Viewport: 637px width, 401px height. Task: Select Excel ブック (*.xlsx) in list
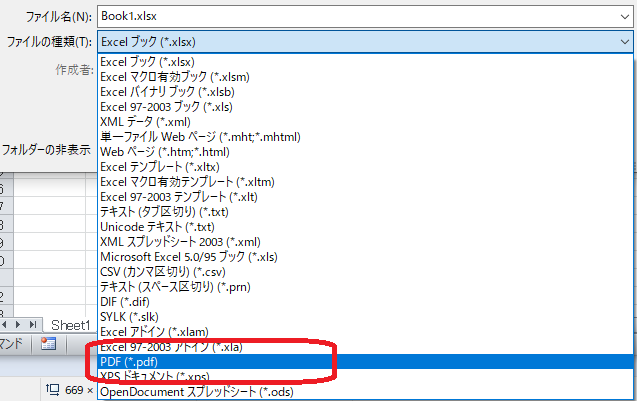[x=366, y=62]
